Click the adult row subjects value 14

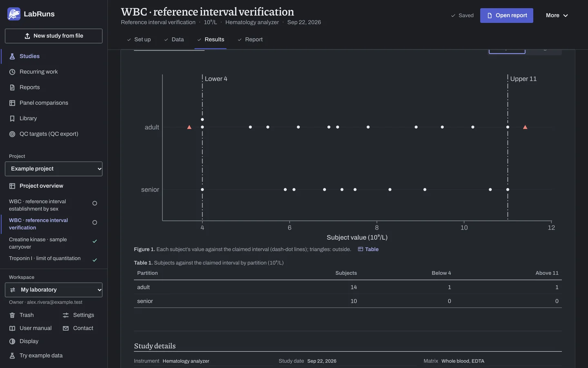point(354,287)
